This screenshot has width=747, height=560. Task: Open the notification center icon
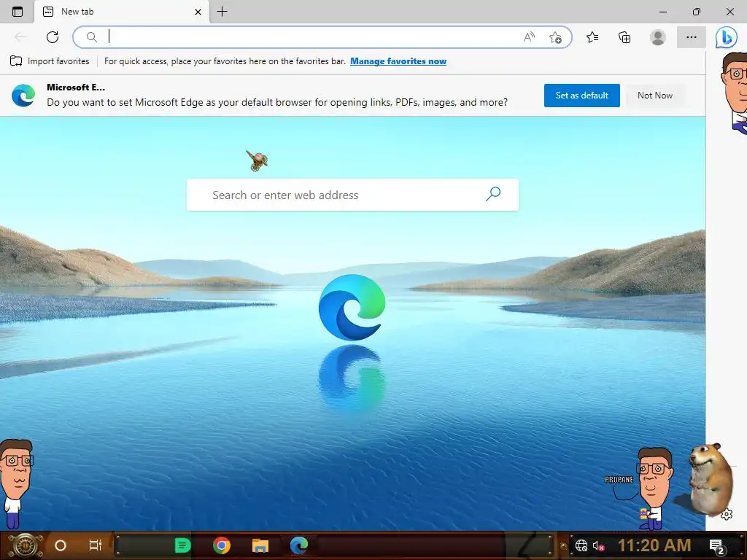(x=717, y=546)
